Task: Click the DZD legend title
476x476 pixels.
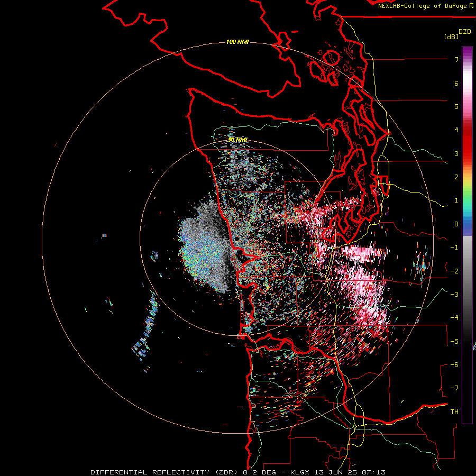Action: pyautogui.click(x=465, y=31)
